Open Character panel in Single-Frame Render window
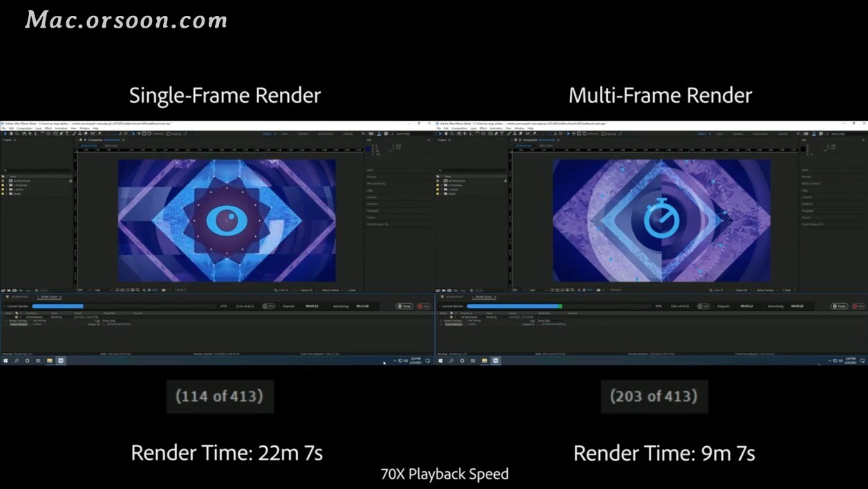This screenshot has width=868, height=489. click(x=372, y=204)
